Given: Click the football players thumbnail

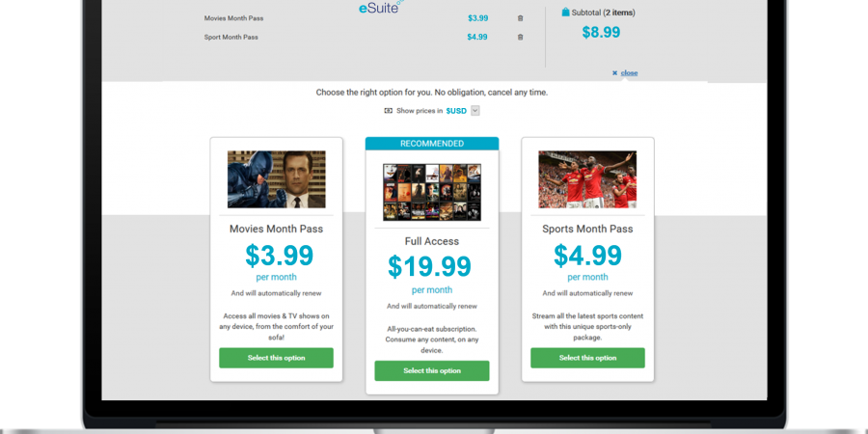Looking at the screenshot, I should pos(587,179).
